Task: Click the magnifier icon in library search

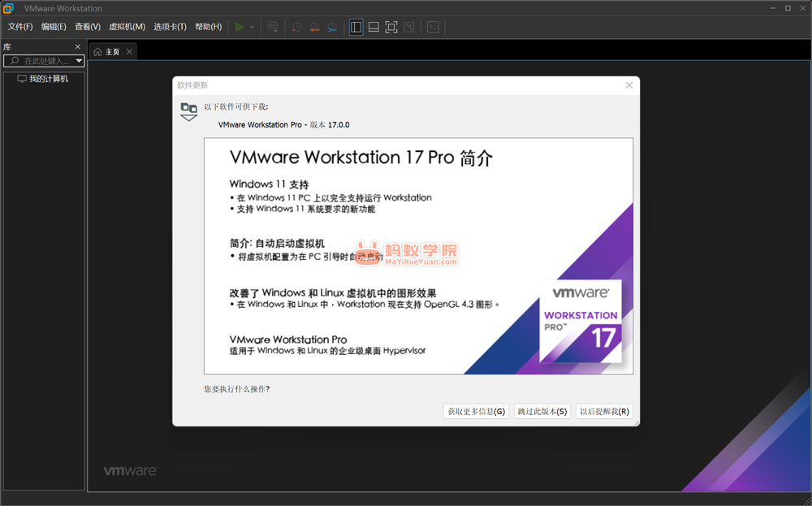Action: [15, 61]
